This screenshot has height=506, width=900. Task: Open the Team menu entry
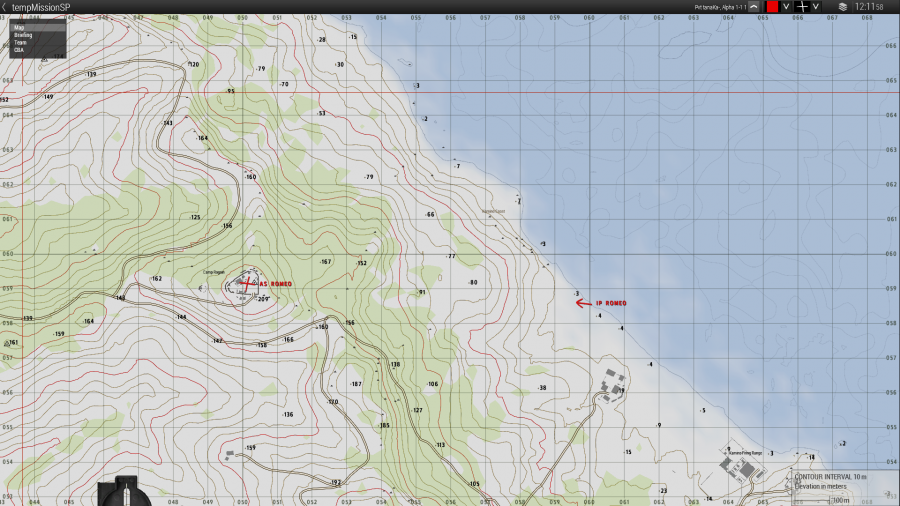coord(20,42)
